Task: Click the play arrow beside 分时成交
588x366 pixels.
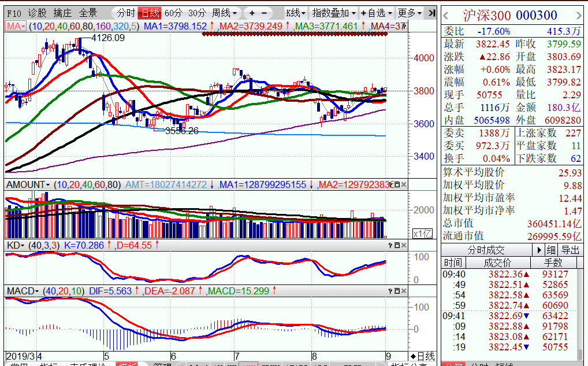Action: [539, 250]
